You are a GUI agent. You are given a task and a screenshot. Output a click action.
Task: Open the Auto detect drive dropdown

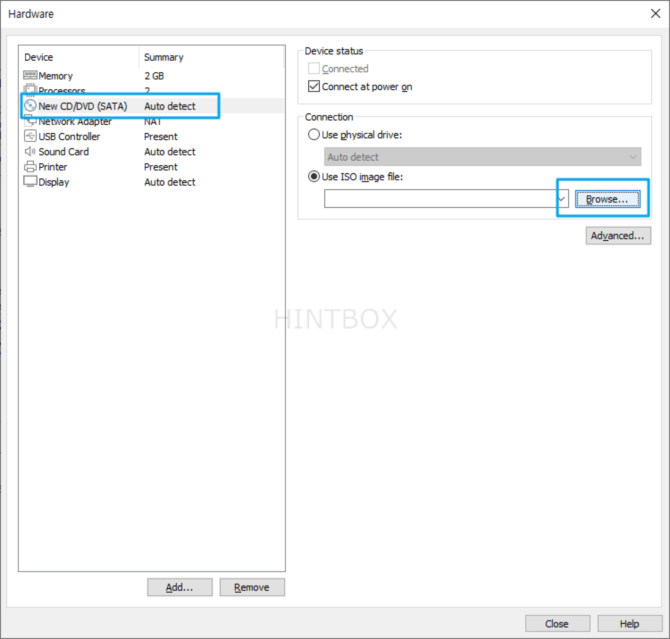(482, 157)
